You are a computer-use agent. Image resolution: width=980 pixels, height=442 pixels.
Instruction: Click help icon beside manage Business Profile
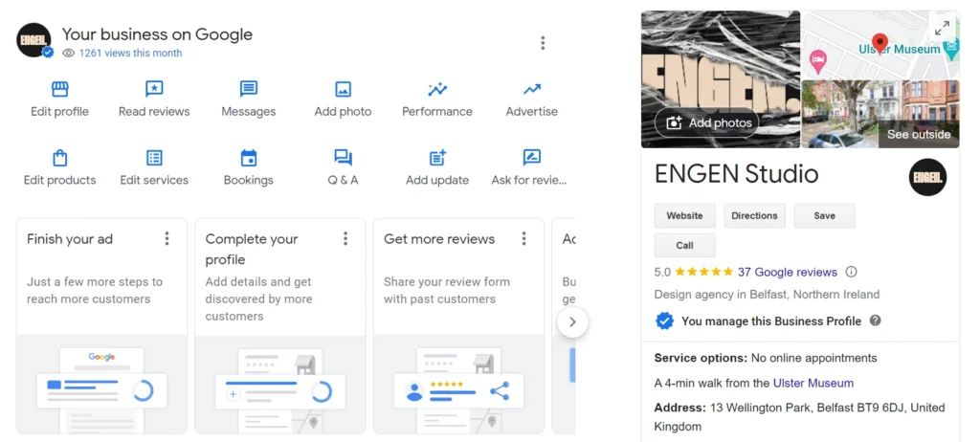click(x=875, y=320)
